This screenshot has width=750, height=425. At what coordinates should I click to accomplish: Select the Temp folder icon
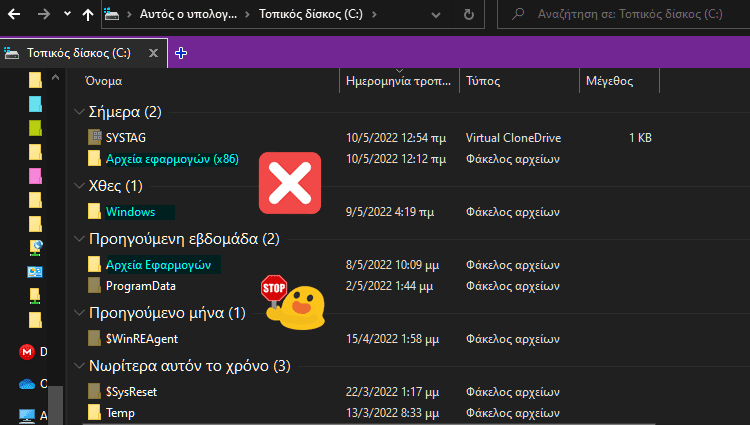point(95,413)
